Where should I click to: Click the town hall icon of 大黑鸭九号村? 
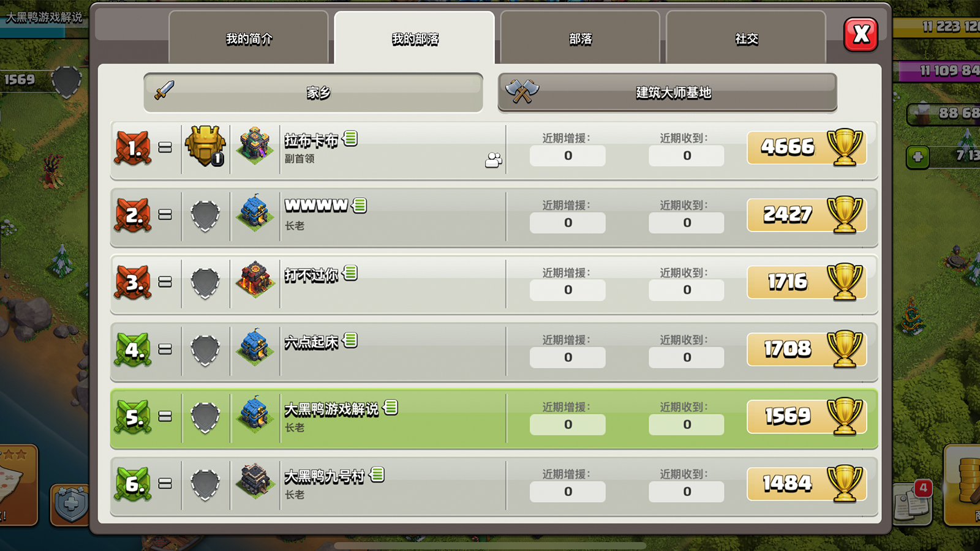[255, 481]
